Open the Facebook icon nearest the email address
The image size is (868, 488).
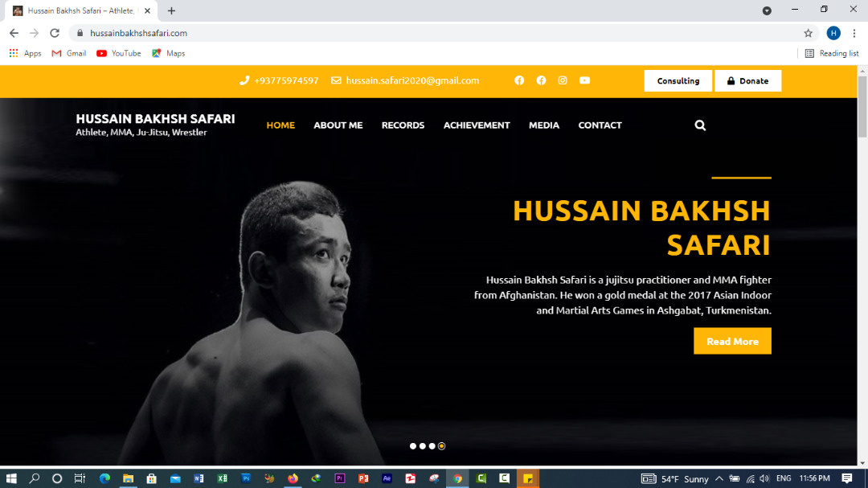tap(519, 80)
